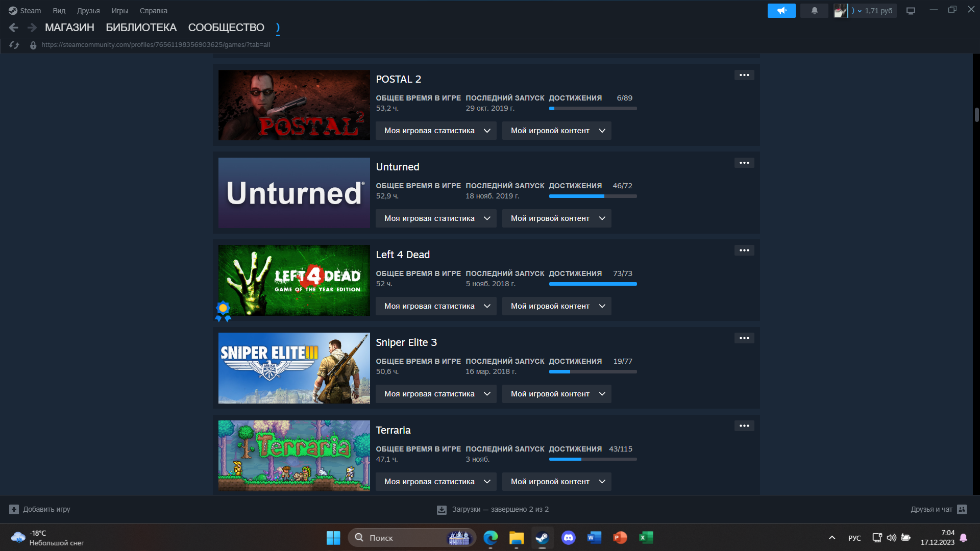Image resolution: width=980 pixels, height=551 pixels.
Task: Click POSTAL 2 achievements progress bar
Action: pos(593,109)
